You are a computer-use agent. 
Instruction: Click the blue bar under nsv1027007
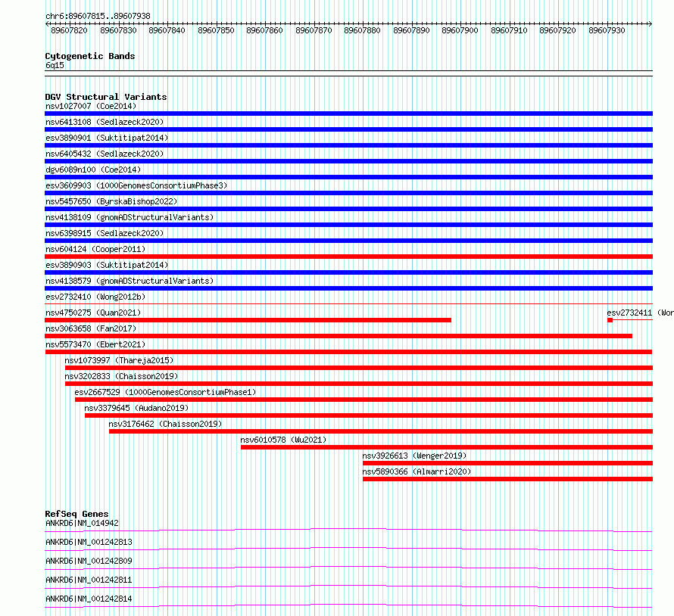coord(348,114)
